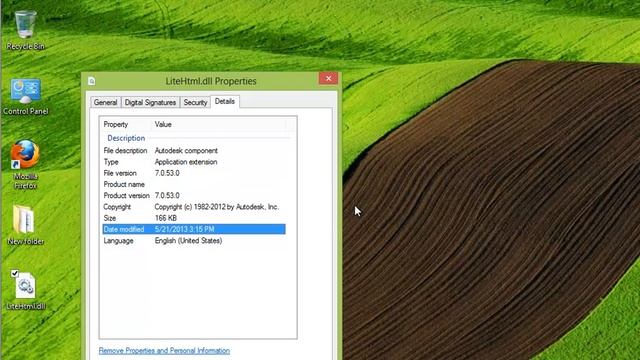Select the Product version row

[x=194, y=196]
